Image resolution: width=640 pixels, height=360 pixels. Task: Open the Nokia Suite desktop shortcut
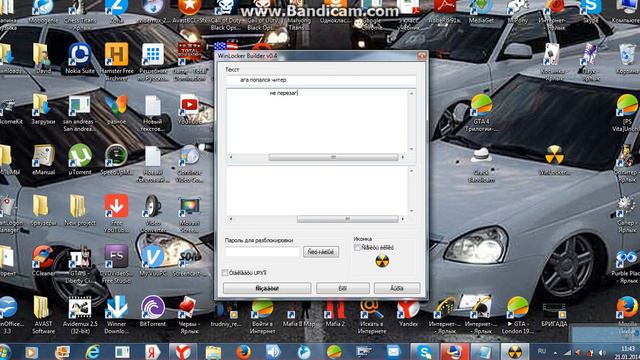click(80, 58)
